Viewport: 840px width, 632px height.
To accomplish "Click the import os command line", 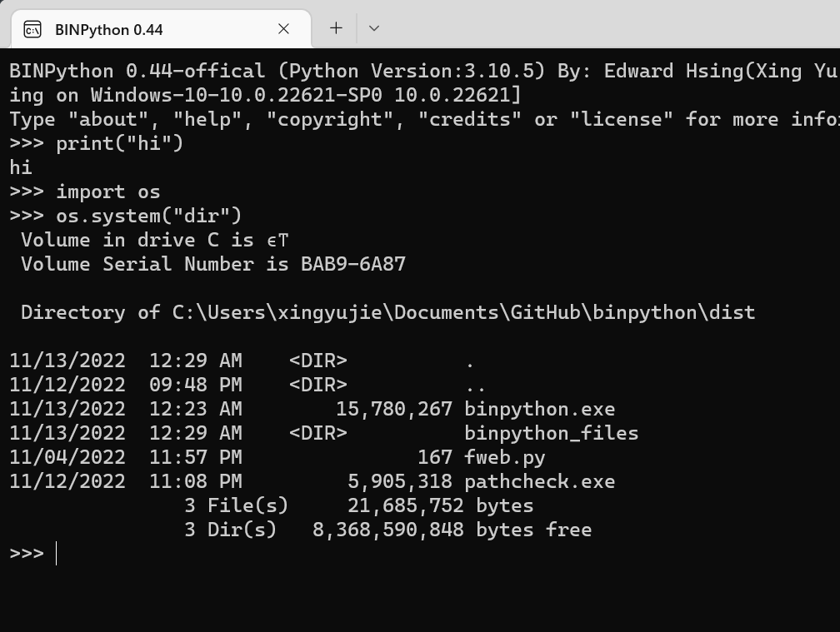I will coord(107,192).
